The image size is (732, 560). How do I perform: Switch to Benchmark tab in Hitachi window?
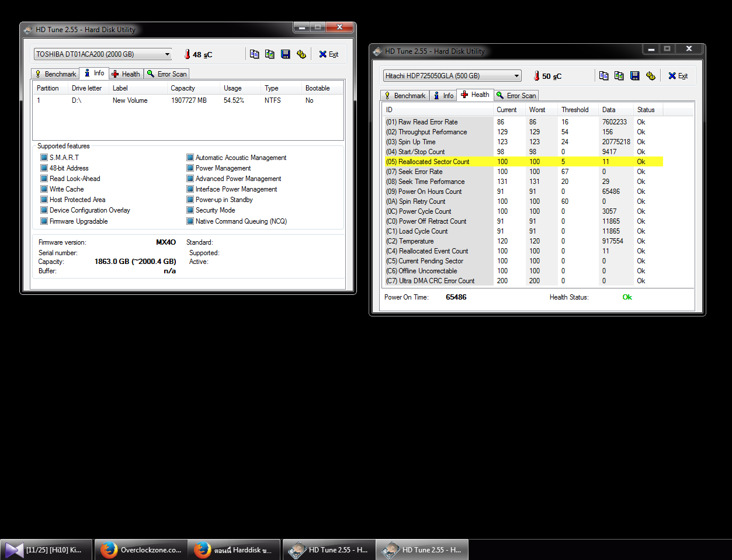[x=404, y=96]
